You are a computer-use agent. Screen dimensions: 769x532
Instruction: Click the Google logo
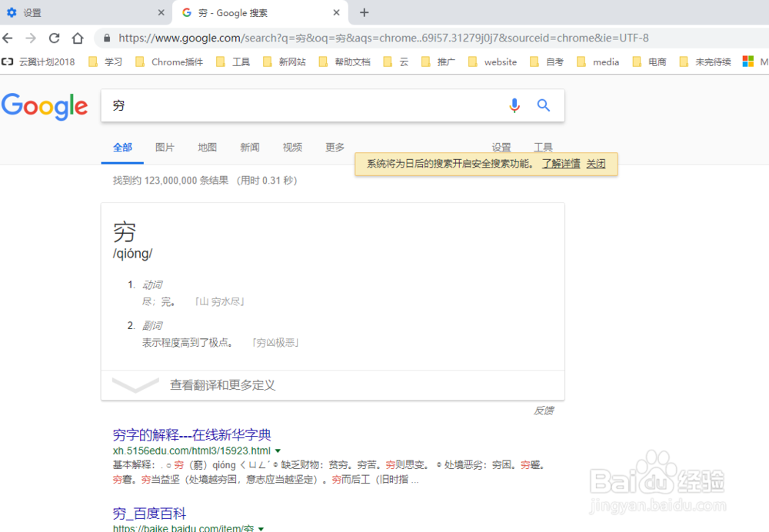[45, 107]
